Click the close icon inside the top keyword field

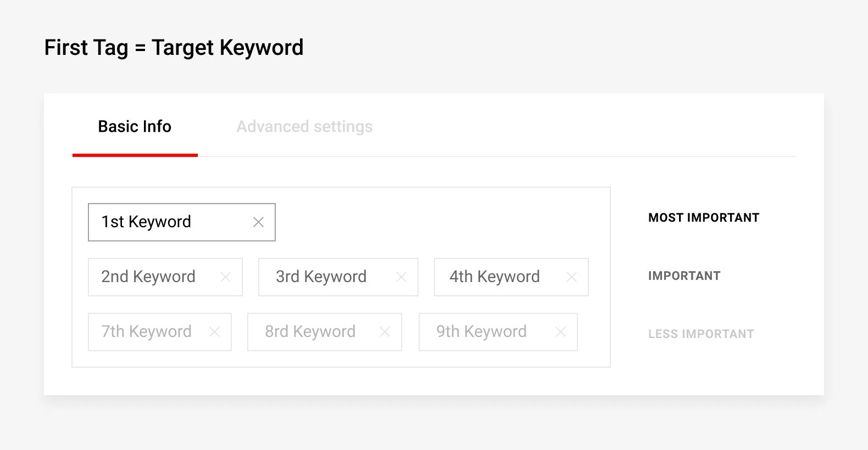point(258,222)
